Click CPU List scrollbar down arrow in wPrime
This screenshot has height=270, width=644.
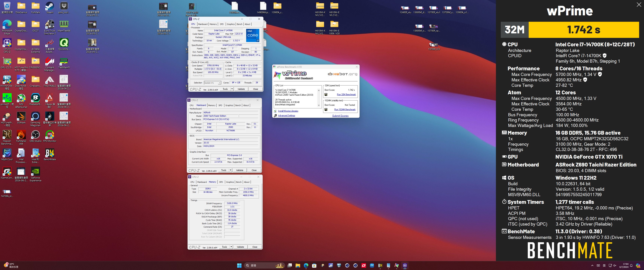coord(319,105)
